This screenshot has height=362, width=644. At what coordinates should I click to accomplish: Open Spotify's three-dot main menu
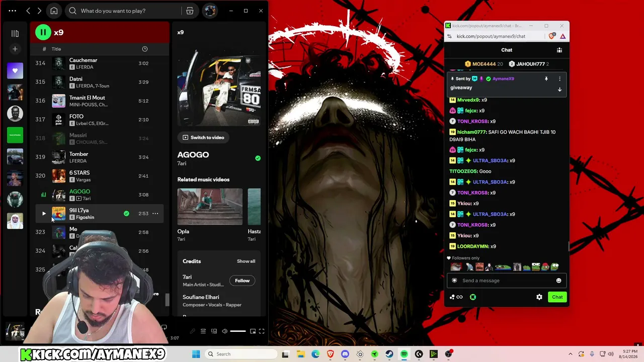pyautogui.click(x=12, y=11)
